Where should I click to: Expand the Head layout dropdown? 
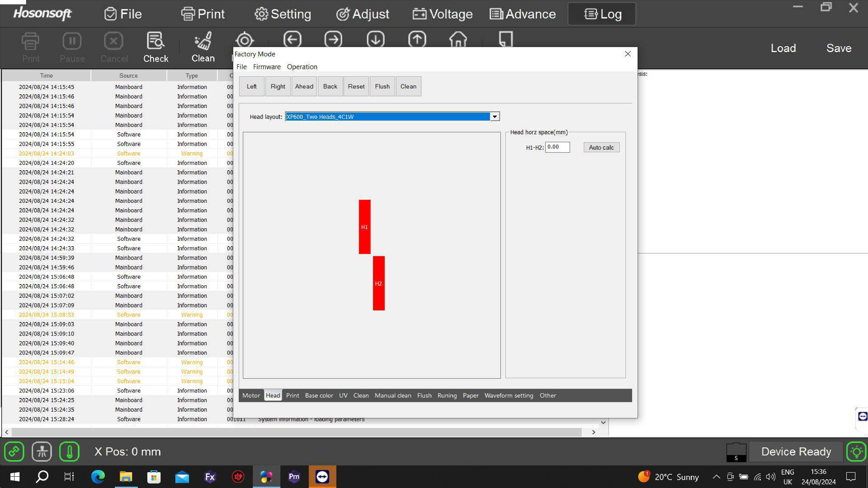click(494, 116)
